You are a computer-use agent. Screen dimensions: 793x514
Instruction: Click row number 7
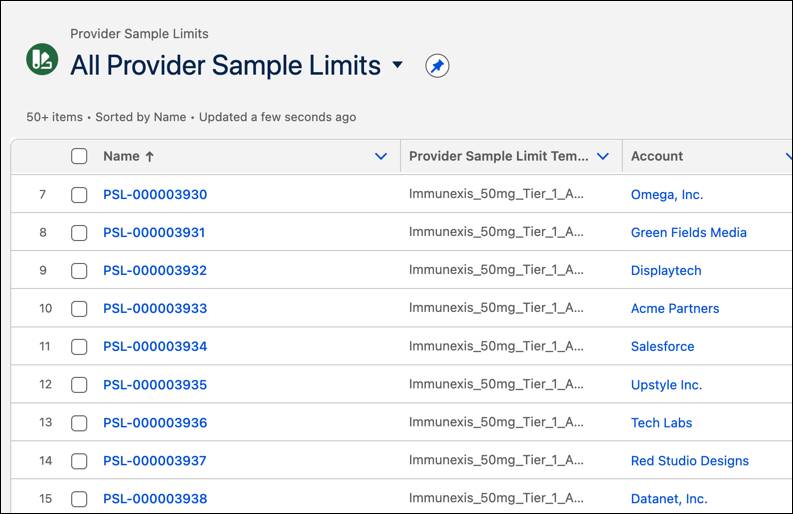click(x=43, y=195)
